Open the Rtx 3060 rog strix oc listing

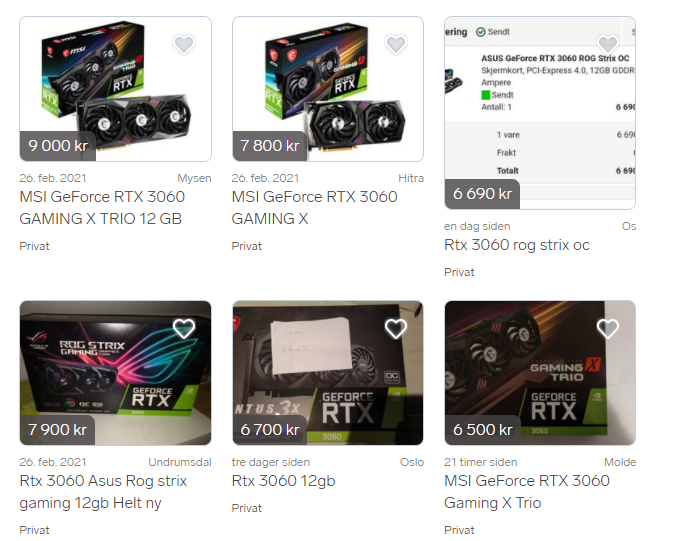517,245
